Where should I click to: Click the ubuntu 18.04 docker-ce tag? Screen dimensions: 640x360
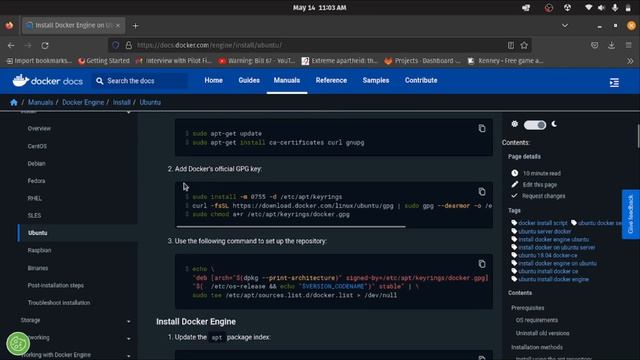pyautogui.click(x=548, y=256)
